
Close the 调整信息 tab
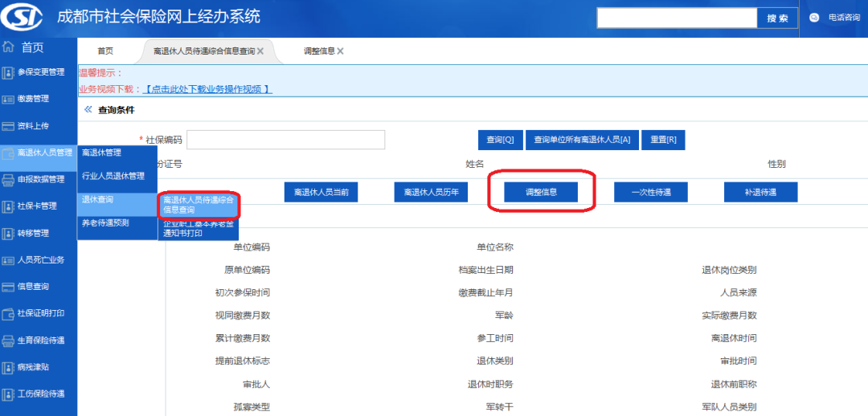(340, 51)
